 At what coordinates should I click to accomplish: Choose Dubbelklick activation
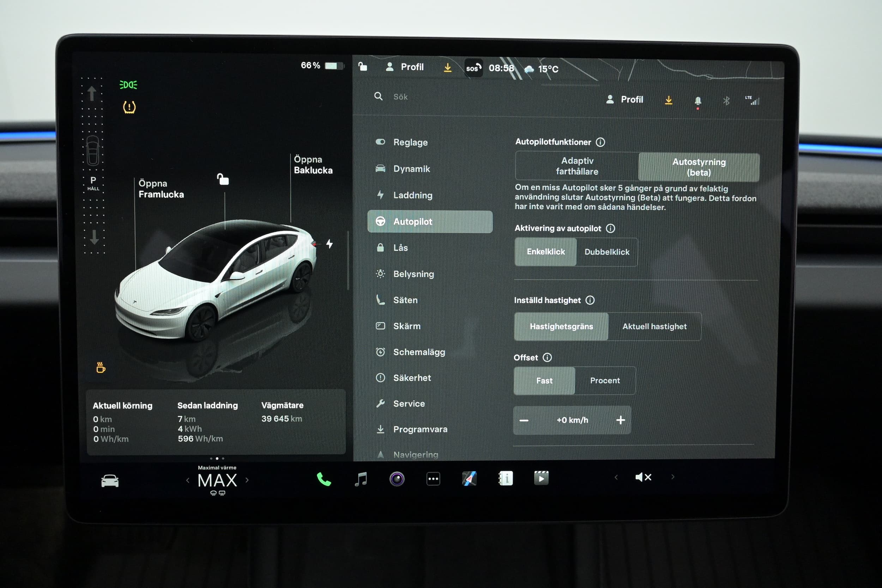coord(606,252)
